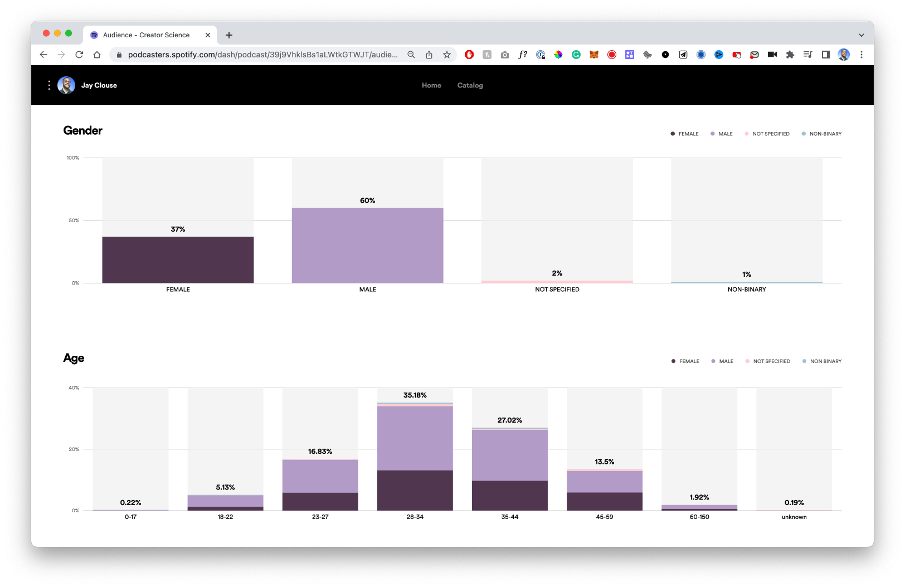The height and width of the screenshot is (588, 905).
Task: Click the Gender section heading
Action: pos(83,131)
